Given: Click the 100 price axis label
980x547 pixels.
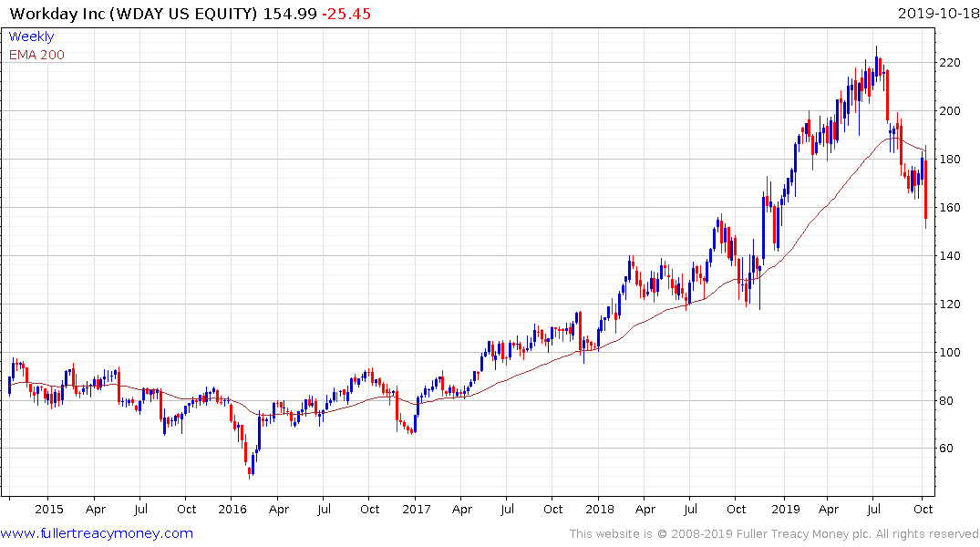Looking at the screenshot, I should click(949, 353).
